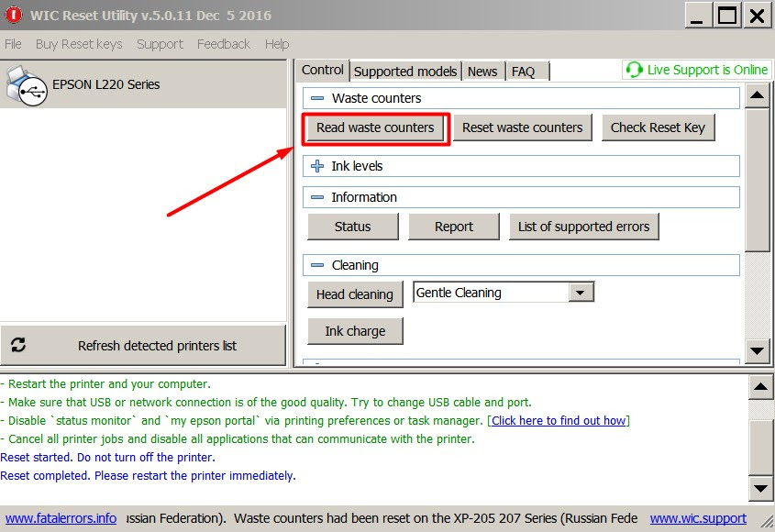Open the List of supported errors
Screen dimensions: 775x532
[x=583, y=227]
